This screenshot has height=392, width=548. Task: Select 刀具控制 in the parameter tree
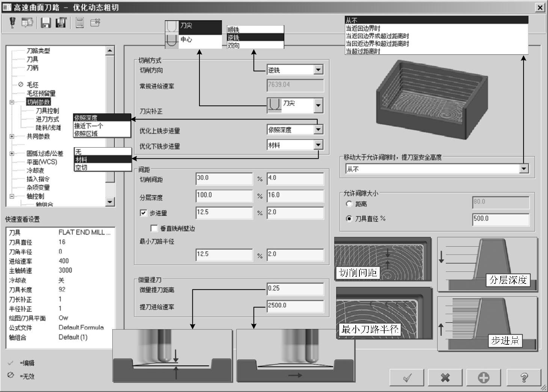(x=47, y=111)
